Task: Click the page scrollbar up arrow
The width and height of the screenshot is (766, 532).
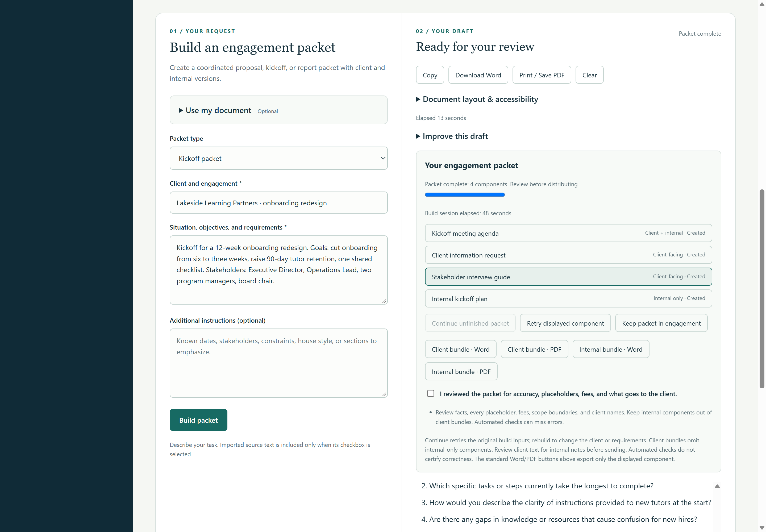Action: (x=762, y=4)
